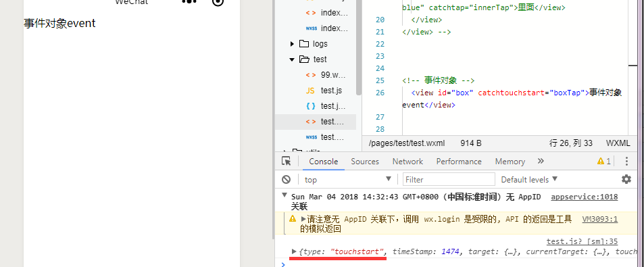The image size is (644, 267).
Task: Expand the logged touchstart event object
Action: pyautogui.click(x=294, y=251)
